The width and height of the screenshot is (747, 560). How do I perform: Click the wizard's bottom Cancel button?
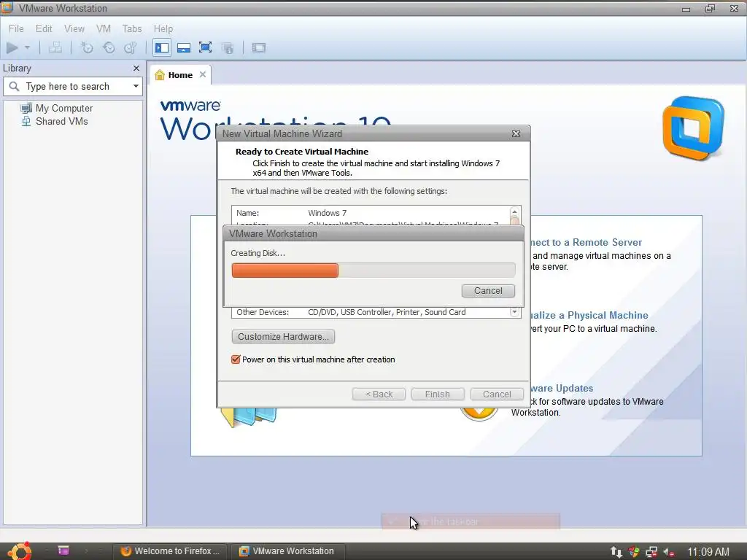point(497,394)
